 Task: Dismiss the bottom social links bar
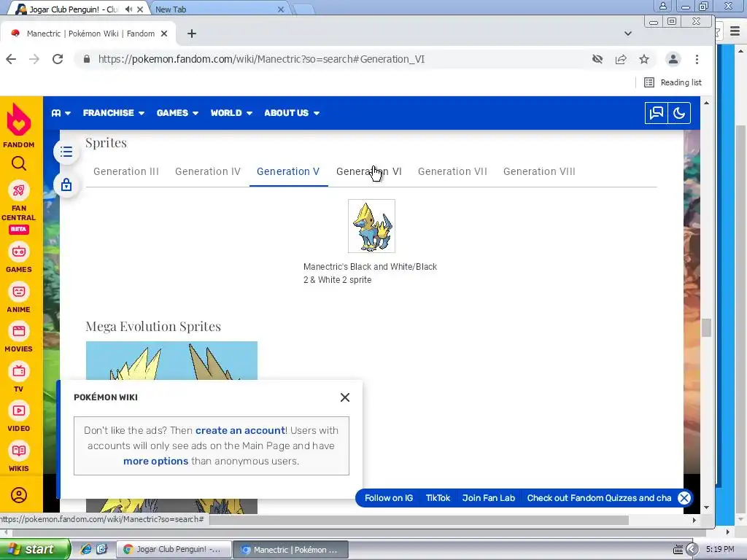pyautogui.click(x=684, y=498)
